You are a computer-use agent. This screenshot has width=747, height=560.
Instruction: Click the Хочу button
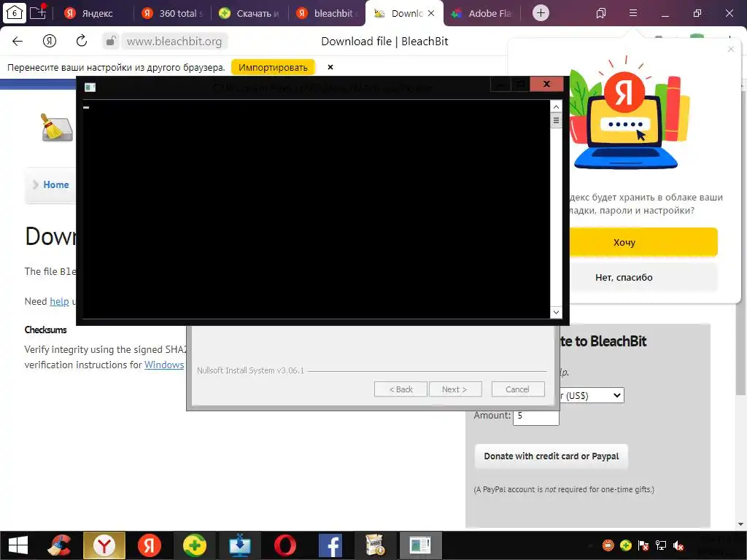click(x=643, y=242)
